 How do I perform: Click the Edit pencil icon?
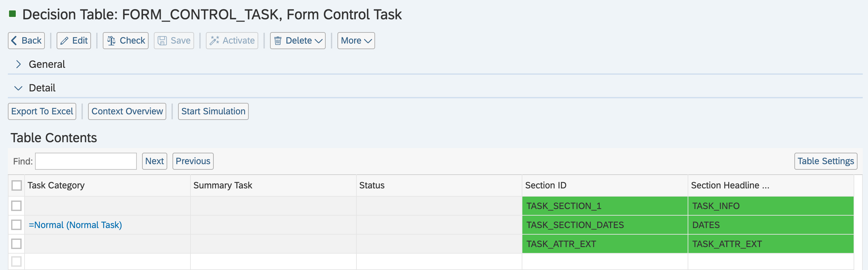coord(64,41)
